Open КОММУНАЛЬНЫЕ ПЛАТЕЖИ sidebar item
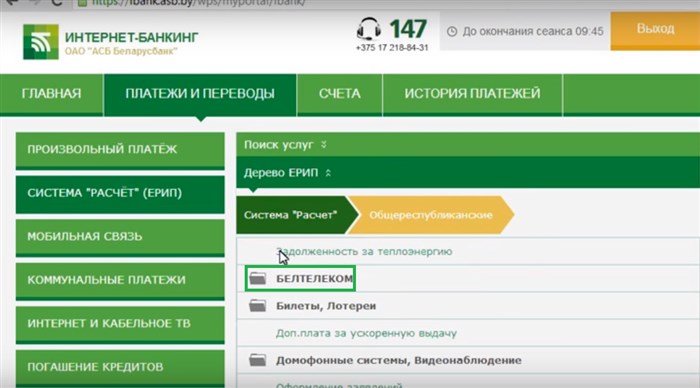This screenshot has height=388, width=700. (x=120, y=281)
